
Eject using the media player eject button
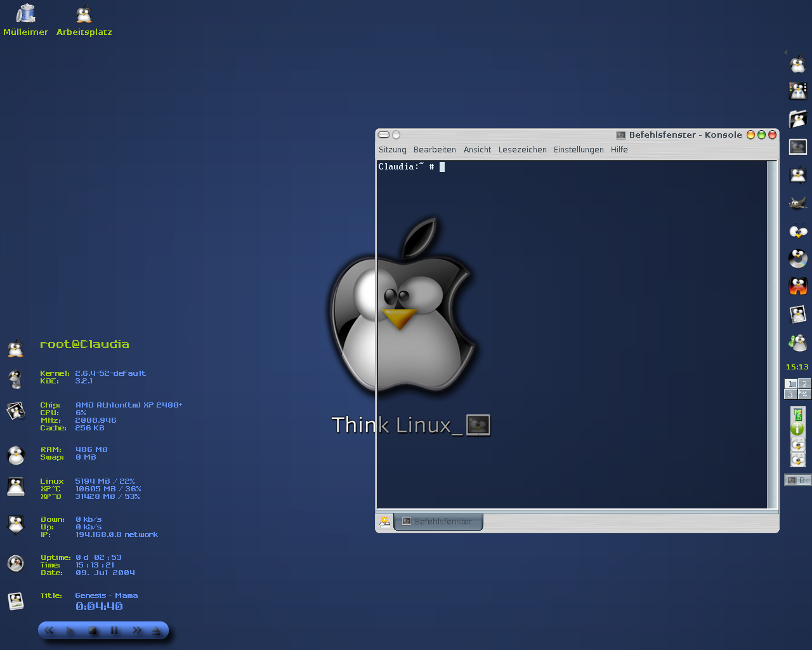pos(156,630)
